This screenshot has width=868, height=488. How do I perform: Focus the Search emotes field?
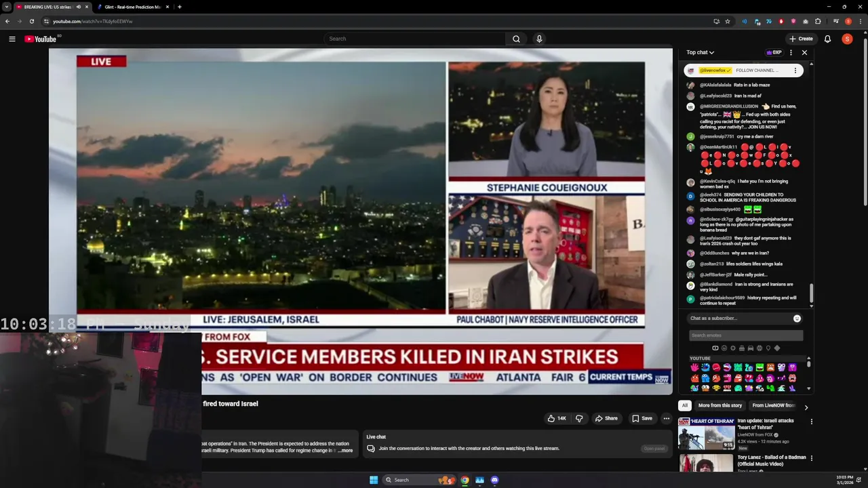pyautogui.click(x=746, y=335)
